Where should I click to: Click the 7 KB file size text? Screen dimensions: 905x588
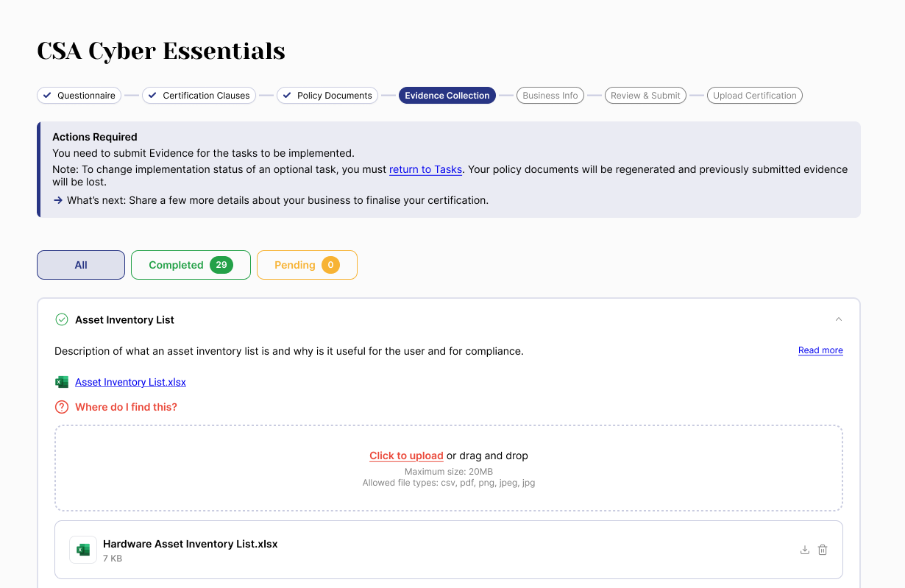point(113,559)
